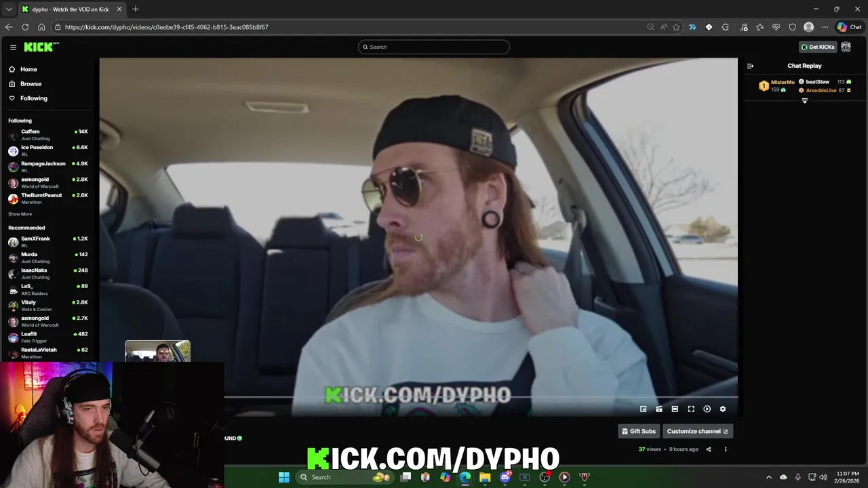Click the Kick search field

tap(434, 47)
